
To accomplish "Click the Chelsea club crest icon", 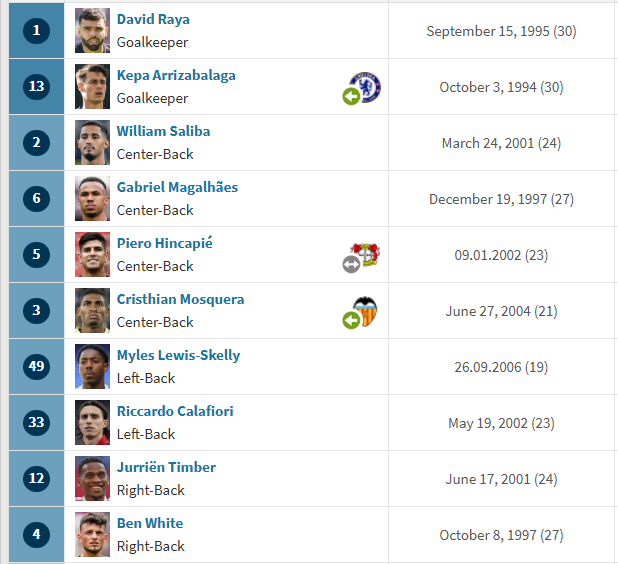I will pos(366,86).
